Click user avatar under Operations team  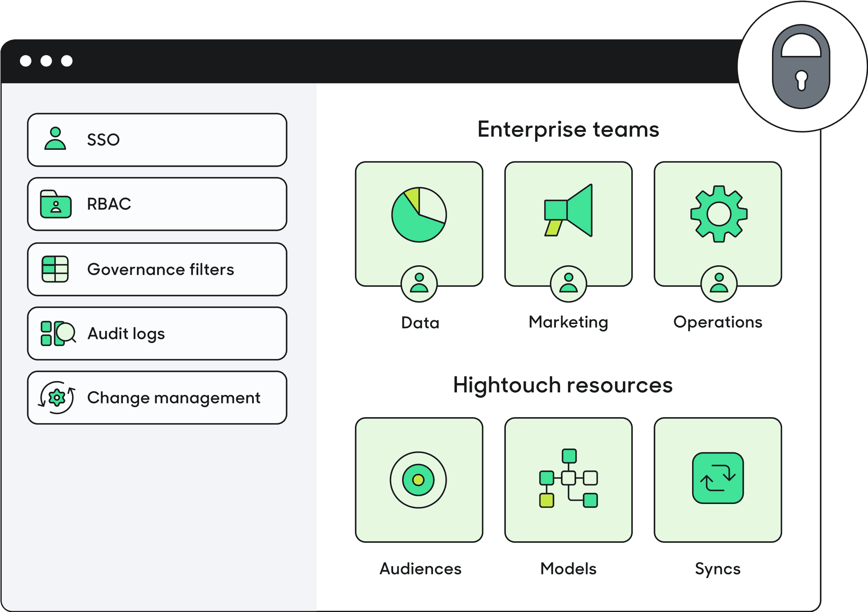[x=719, y=284]
